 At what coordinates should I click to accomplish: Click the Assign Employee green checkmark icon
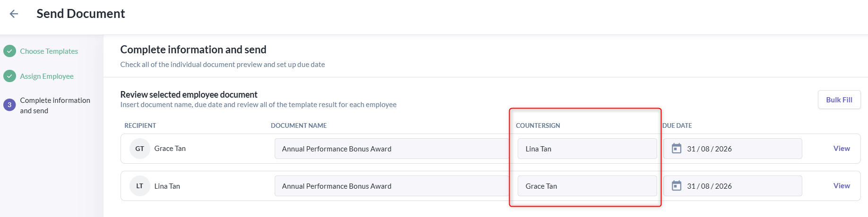(9, 76)
